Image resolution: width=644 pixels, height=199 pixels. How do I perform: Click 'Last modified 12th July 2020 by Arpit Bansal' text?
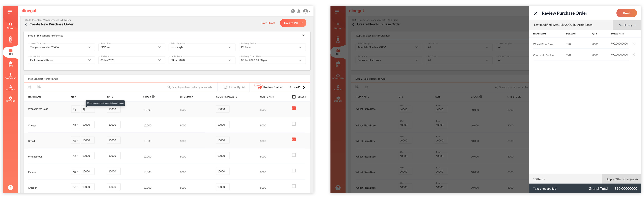point(563,25)
